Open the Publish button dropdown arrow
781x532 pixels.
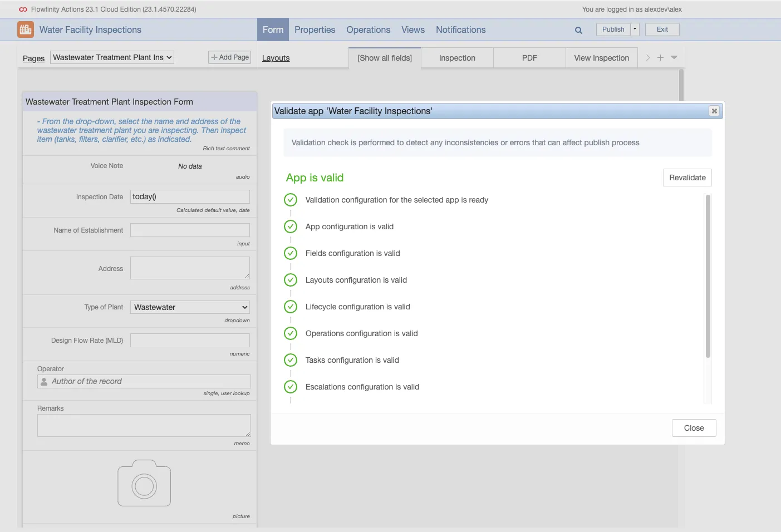click(x=635, y=29)
